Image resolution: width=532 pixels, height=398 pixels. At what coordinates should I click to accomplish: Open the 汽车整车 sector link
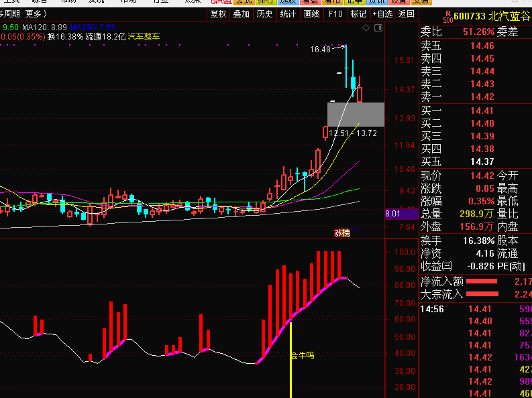[x=144, y=37]
